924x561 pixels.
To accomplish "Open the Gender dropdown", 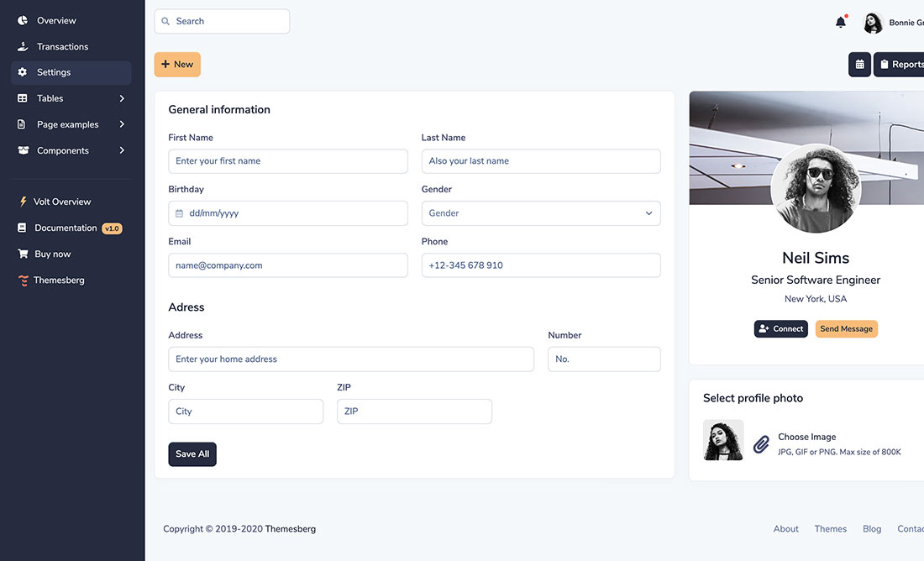I will pyautogui.click(x=540, y=213).
